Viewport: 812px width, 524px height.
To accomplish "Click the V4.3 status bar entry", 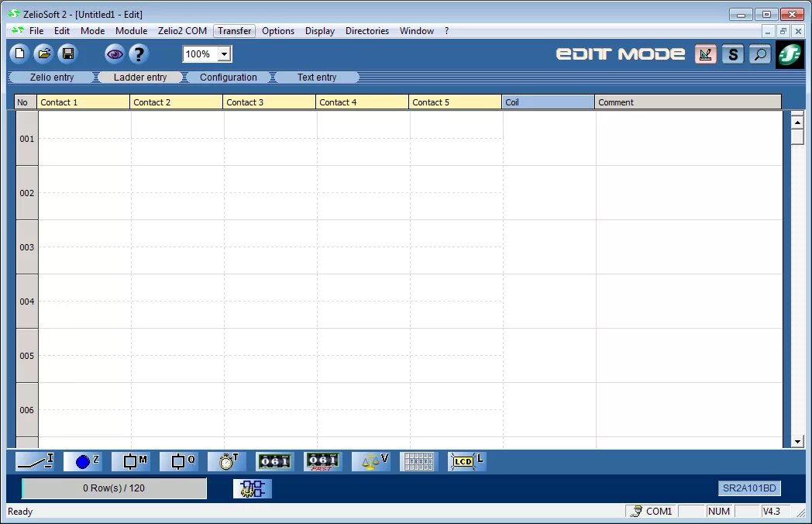I will [x=774, y=511].
